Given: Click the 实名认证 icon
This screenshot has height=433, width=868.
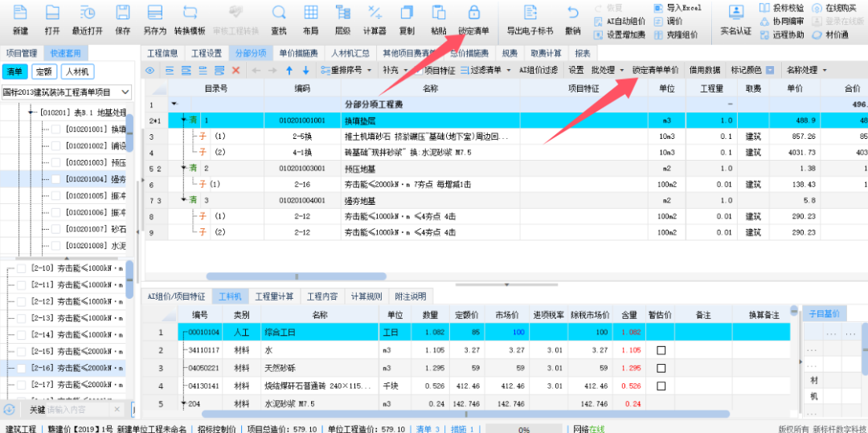Looking at the screenshot, I should (x=735, y=14).
